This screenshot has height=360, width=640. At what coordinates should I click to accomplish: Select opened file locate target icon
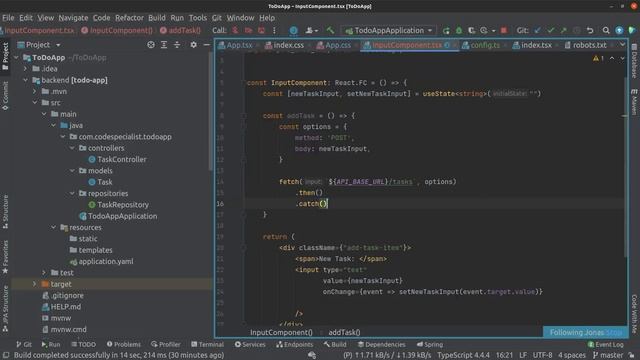coord(151,44)
